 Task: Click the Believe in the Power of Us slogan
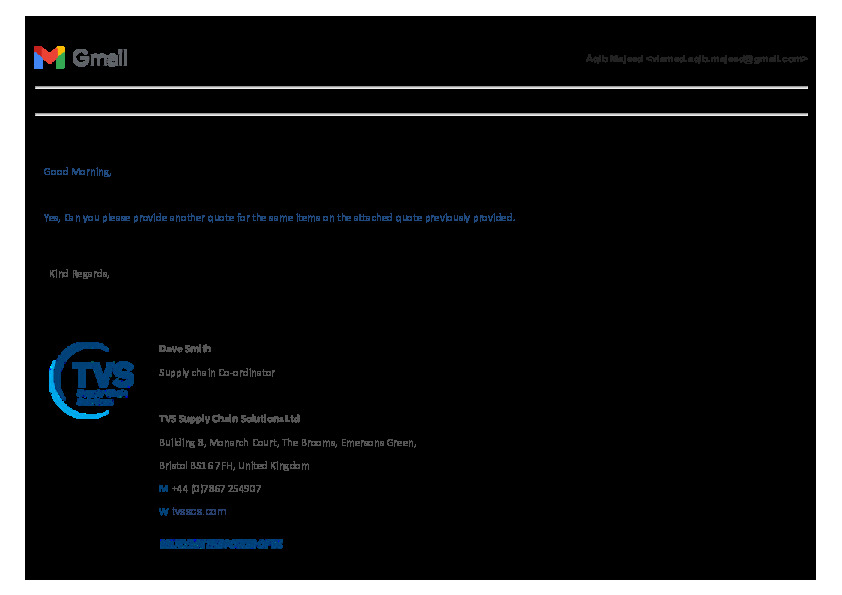pos(221,544)
